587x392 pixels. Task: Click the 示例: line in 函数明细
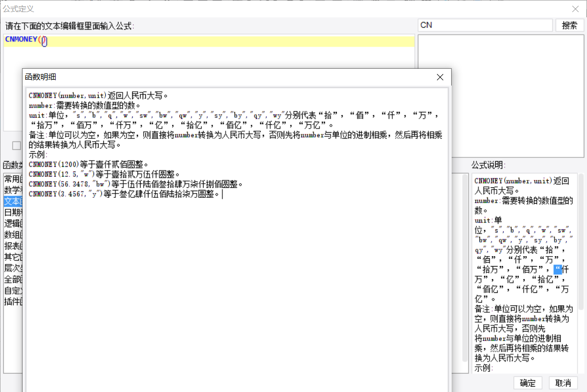[38, 155]
